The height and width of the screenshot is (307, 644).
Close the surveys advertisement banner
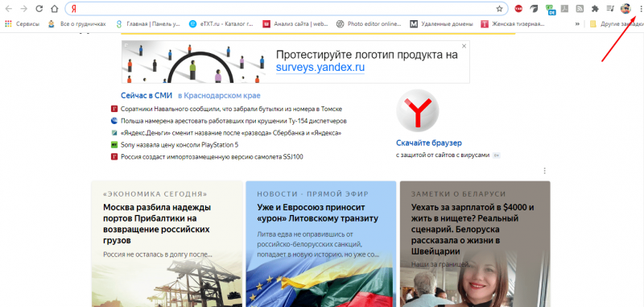[x=464, y=46]
